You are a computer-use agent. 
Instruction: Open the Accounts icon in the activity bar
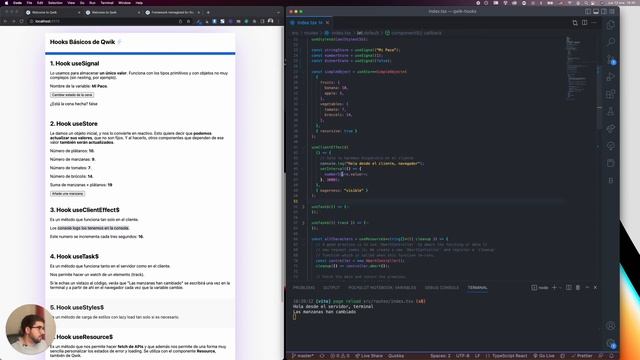pos(611,325)
